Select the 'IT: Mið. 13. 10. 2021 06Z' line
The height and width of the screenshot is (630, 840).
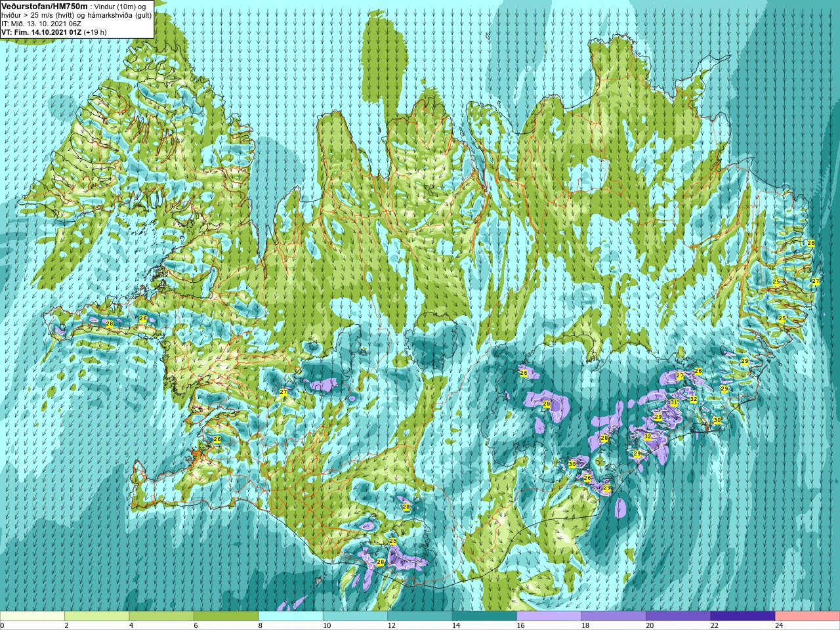coord(41,24)
